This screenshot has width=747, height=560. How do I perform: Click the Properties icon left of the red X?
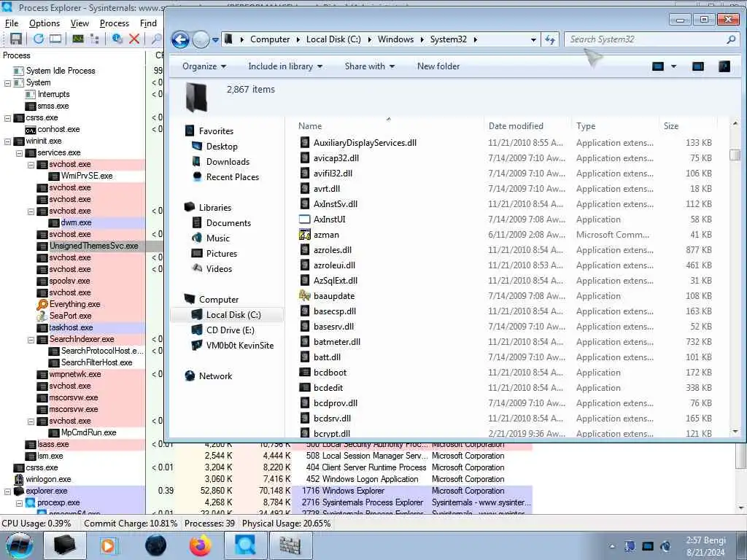click(117, 39)
